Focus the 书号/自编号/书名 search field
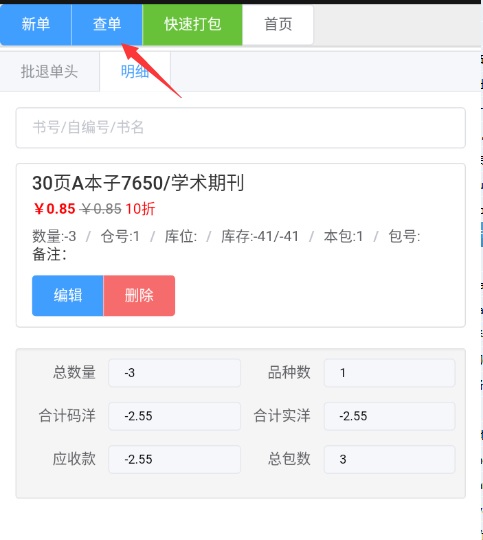 [x=240, y=127]
